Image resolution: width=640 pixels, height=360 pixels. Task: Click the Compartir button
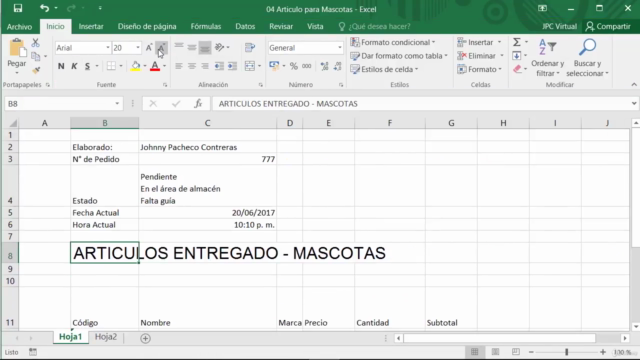click(x=608, y=27)
